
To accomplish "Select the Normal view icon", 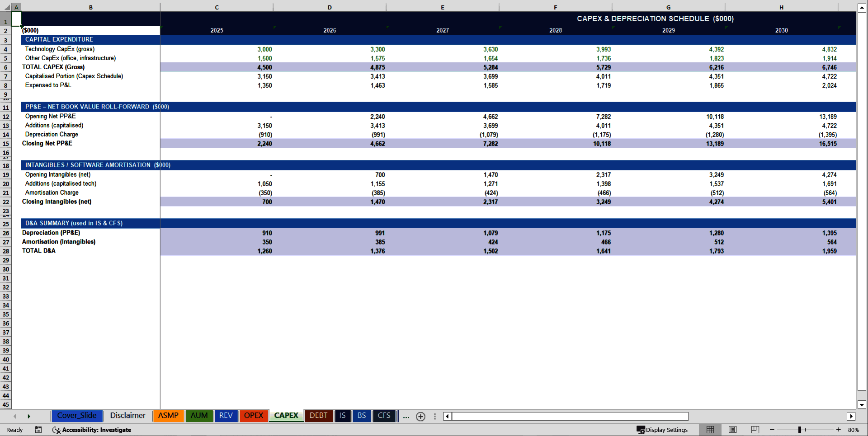I will tap(710, 429).
